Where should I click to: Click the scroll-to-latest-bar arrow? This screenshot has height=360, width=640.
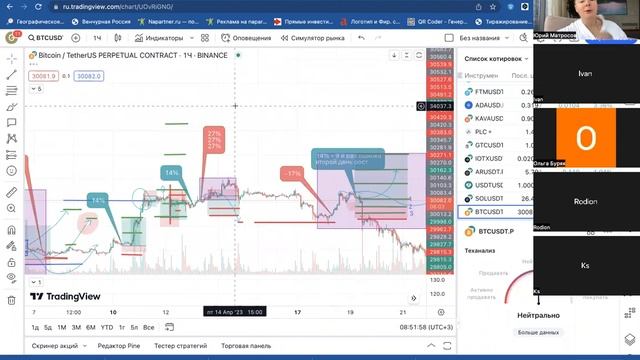[x=413, y=298]
